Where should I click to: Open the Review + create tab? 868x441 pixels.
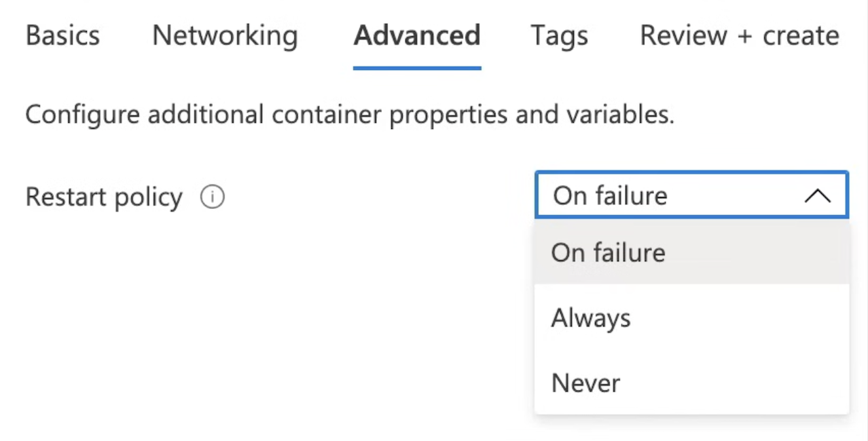[740, 35]
